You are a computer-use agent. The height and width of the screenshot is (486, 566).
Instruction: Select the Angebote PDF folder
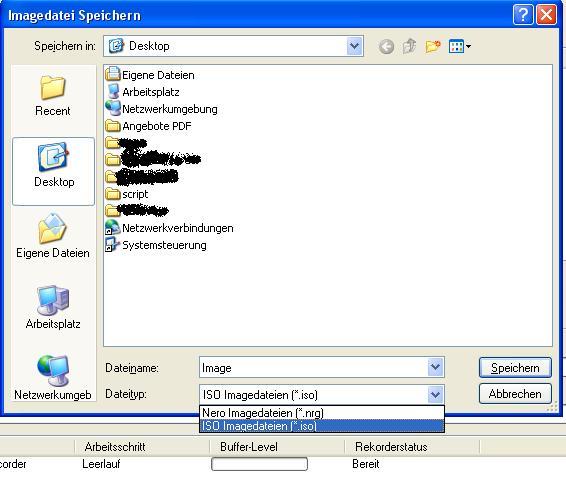[148, 126]
